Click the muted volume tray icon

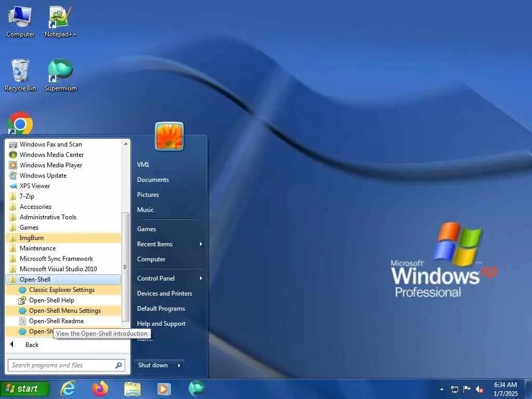[480, 389]
